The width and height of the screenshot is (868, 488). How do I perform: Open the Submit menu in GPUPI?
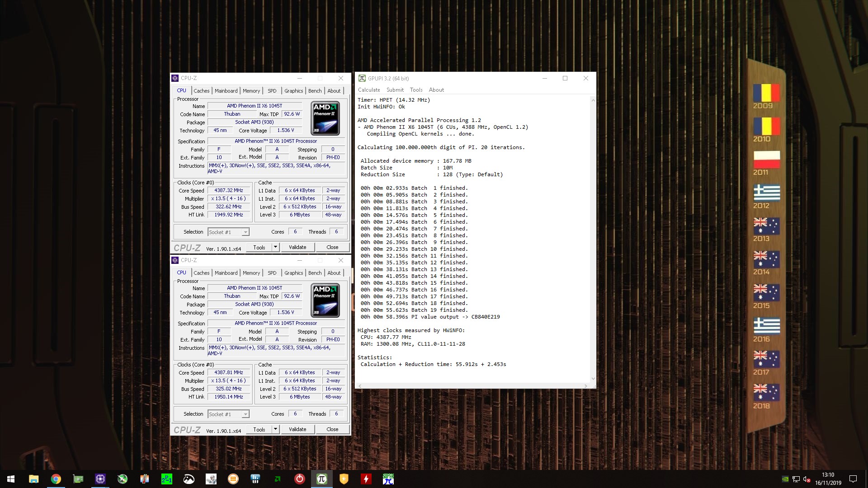click(395, 90)
